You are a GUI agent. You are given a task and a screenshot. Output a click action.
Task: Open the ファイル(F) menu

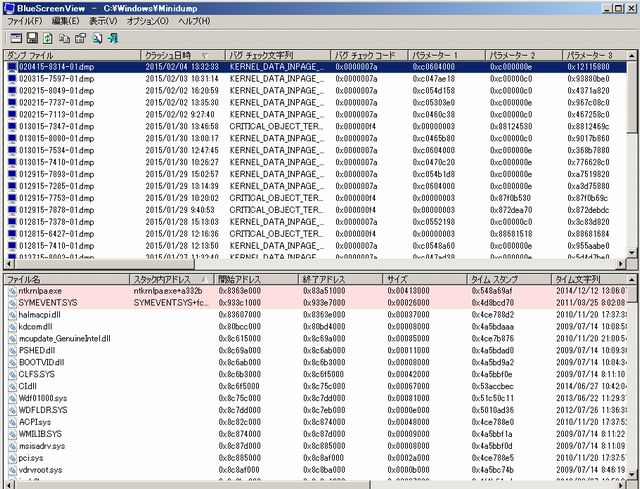point(24,21)
